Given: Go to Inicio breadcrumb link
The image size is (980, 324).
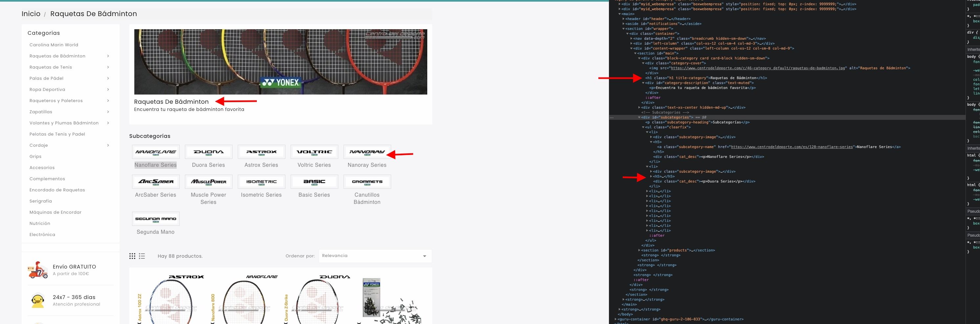Looking at the screenshot, I should click(x=31, y=14).
